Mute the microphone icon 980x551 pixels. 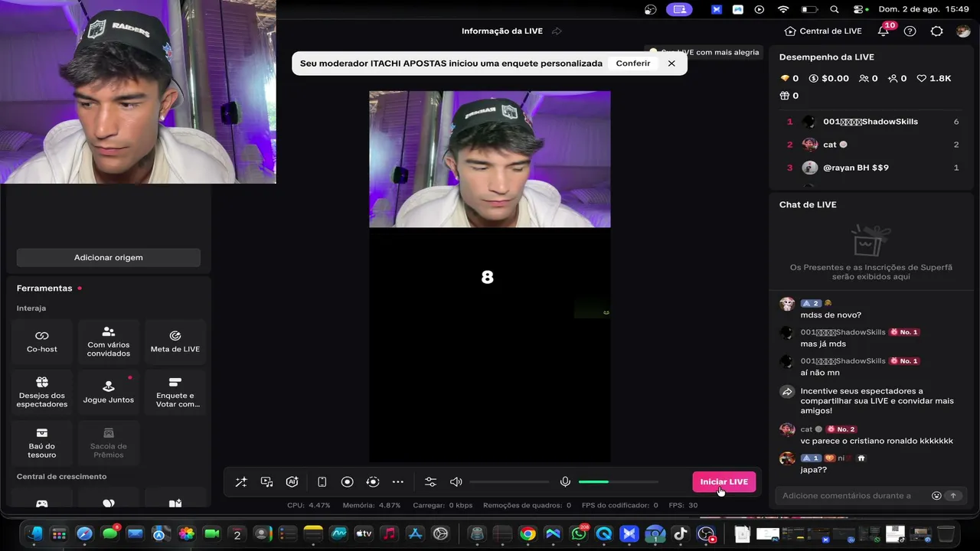[x=565, y=482]
